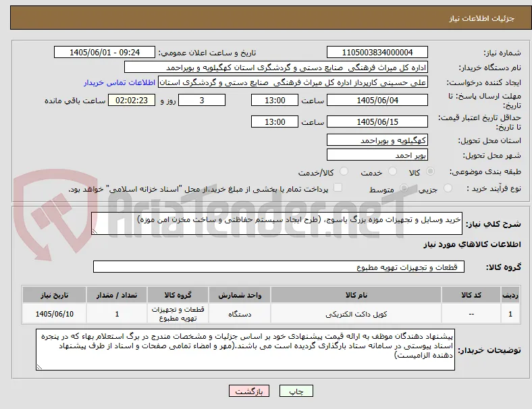The image size is (532, 409).
Task: Click the price validity hour 13:00 field
Action: pos(275,121)
